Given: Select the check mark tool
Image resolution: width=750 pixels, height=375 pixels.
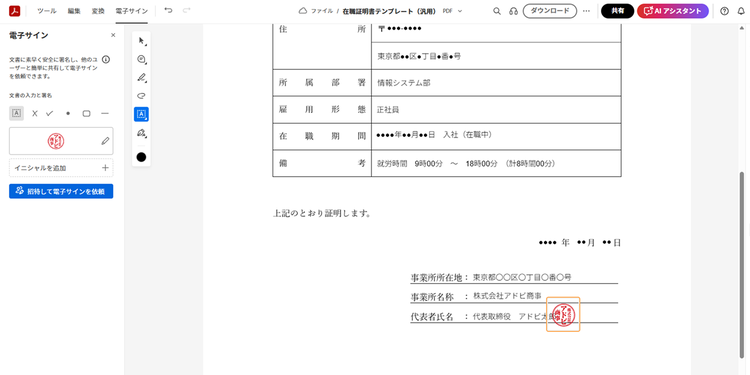Looking at the screenshot, I should click(x=50, y=113).
